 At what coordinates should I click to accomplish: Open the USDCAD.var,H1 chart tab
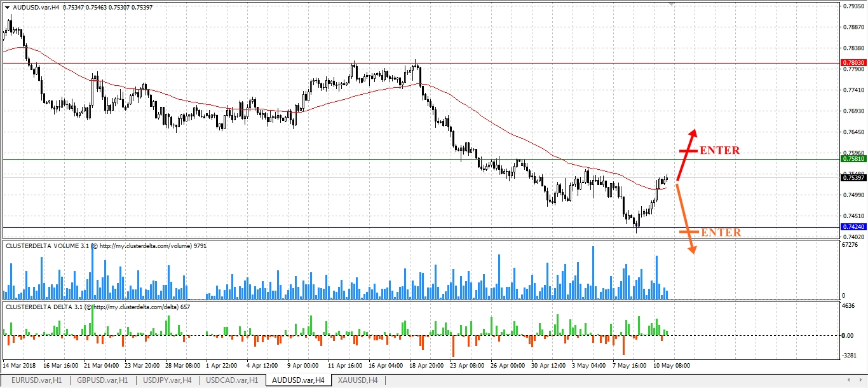click(233, 380)
